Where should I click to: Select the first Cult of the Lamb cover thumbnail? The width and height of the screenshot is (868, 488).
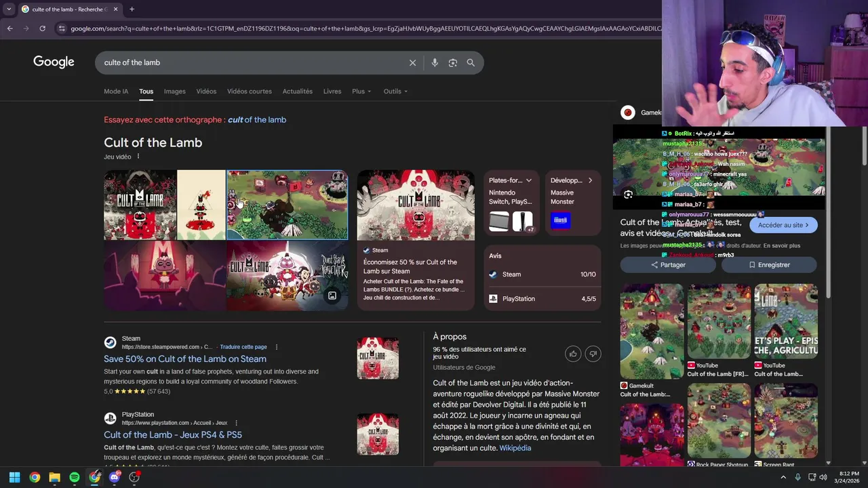[140, 205]
